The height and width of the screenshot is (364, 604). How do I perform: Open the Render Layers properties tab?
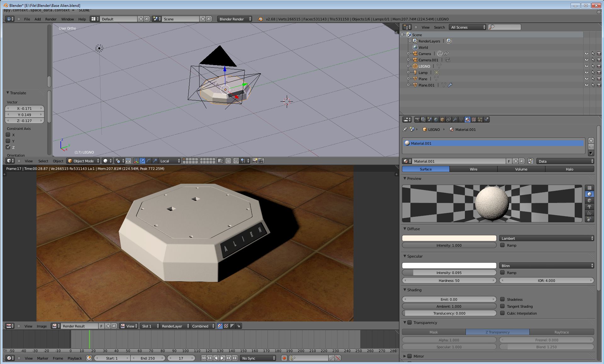point(423,120)
